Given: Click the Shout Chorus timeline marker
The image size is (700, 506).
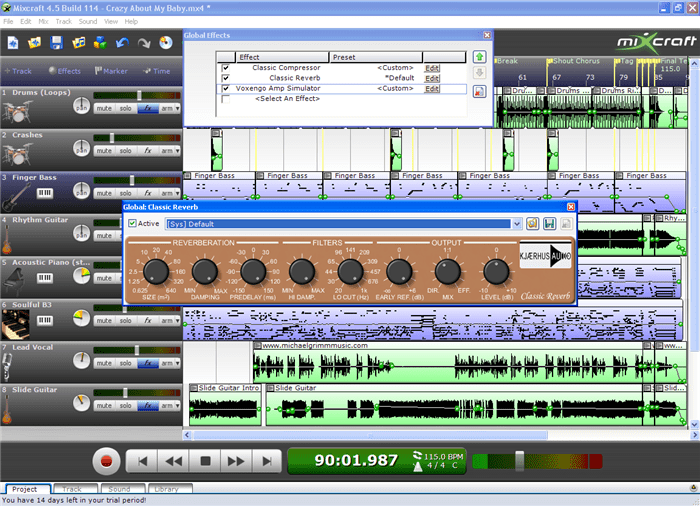Looking at the screenshot, I should [576, 61].
